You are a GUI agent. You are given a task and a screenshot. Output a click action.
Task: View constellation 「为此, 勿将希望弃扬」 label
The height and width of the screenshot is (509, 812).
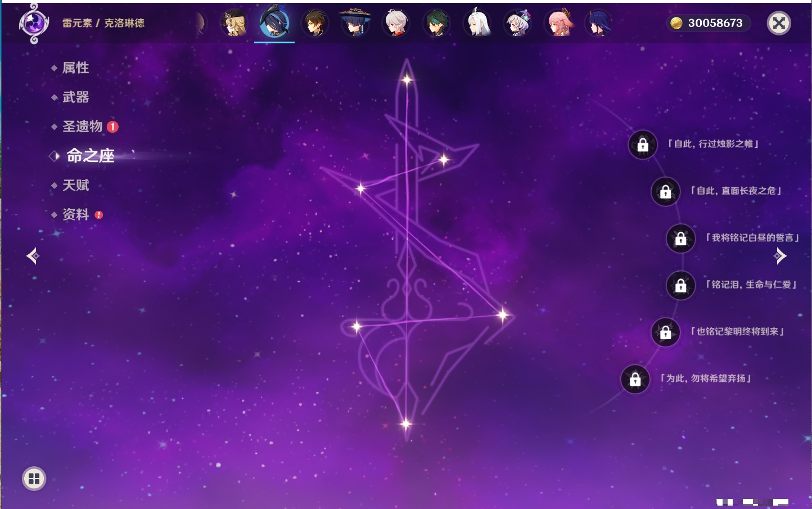[706, 379]
